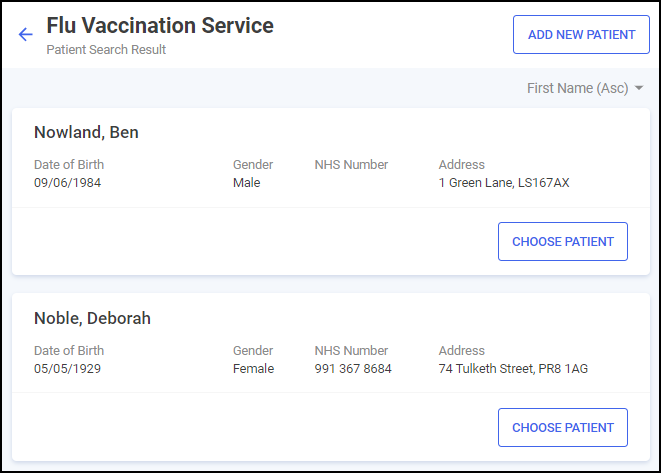
Task: Open the First Name (Asc) sort dropdown
Action: click(x=585, y=88)
